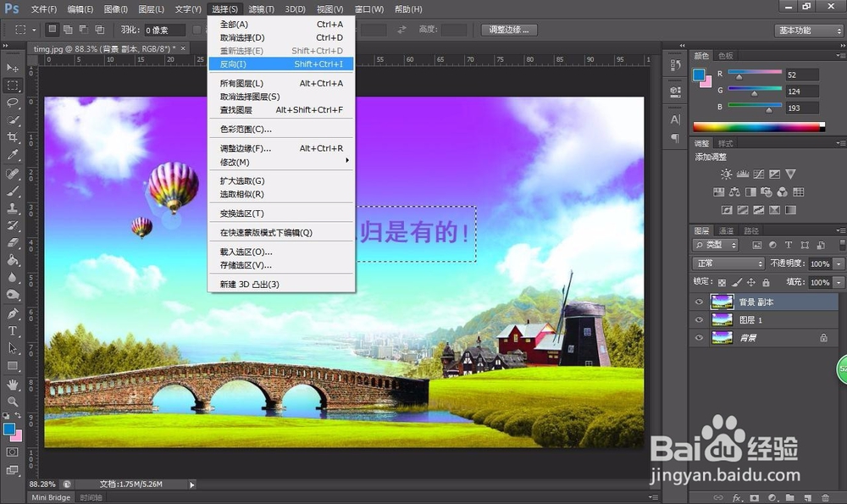847x504 pixels.
Task: Open the marquee tool preset picker arrow
Action: point(34,30)
